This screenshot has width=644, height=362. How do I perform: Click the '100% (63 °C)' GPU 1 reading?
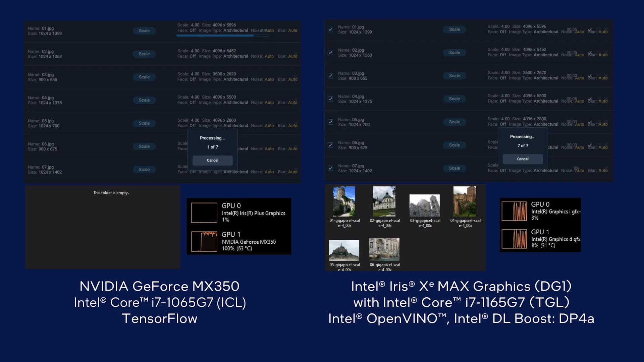[237, 248]
